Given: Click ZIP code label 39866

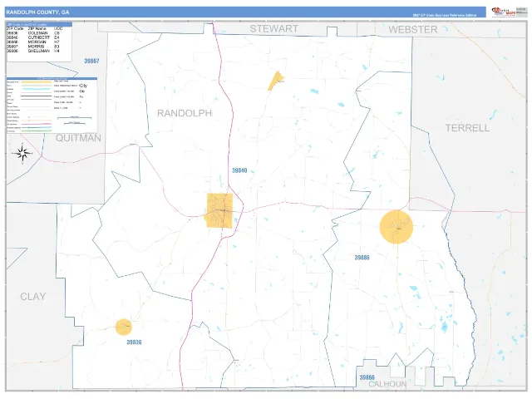Looking at the screenshot, I should tap(367, 377).
